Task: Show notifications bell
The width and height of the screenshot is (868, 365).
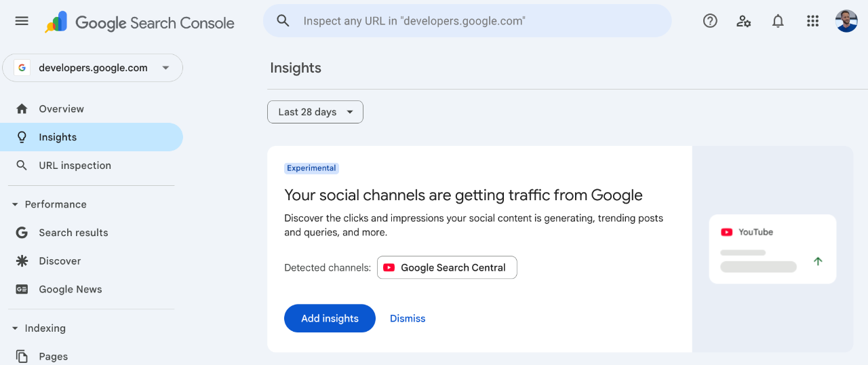Action: click(x=778, y=21)
